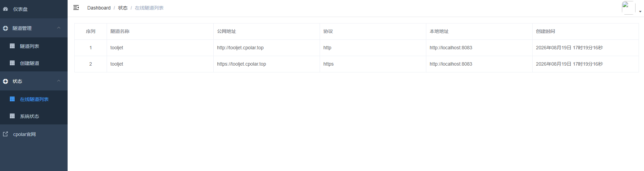Collapse the 隧道管理 menu chevron
The height and width of the screenshot is (171, 644).
pyautogui.click(x=59, y=28)
